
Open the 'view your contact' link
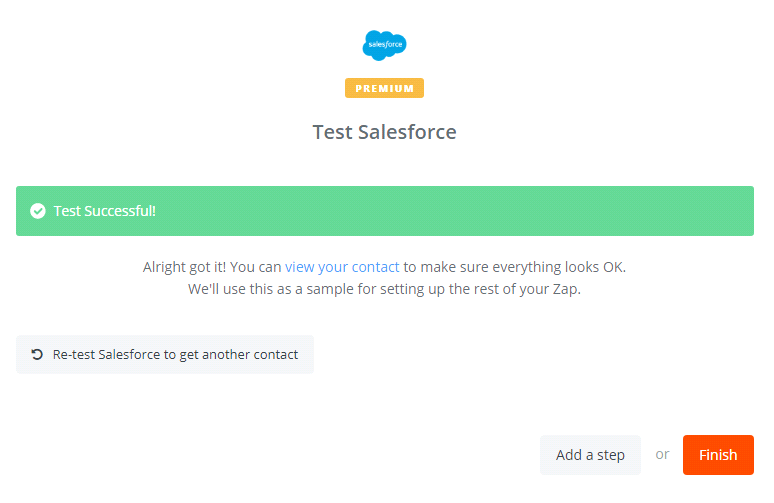pos(342,267)
